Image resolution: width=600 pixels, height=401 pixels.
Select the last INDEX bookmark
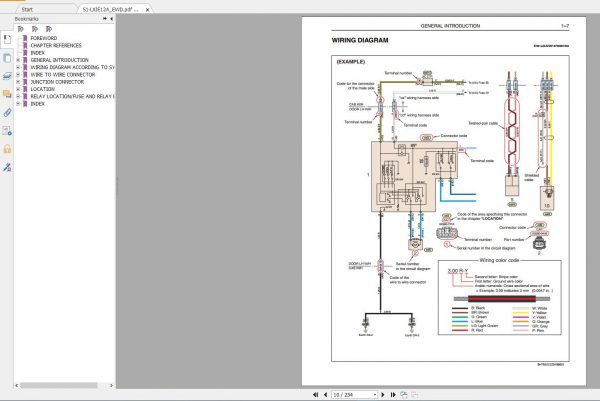point(38,104)
